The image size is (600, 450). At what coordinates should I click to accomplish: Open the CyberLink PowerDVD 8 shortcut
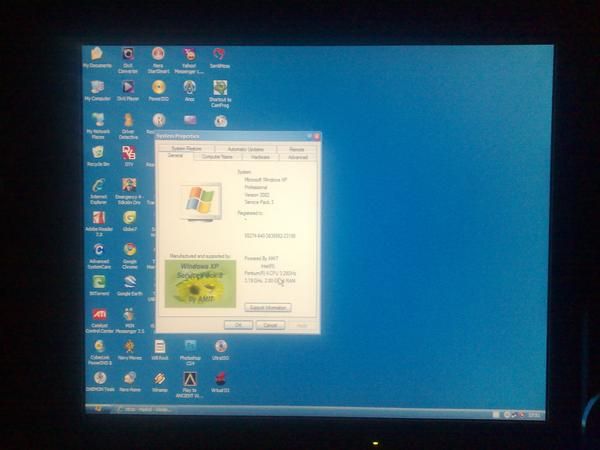click(x=99, y=352)
